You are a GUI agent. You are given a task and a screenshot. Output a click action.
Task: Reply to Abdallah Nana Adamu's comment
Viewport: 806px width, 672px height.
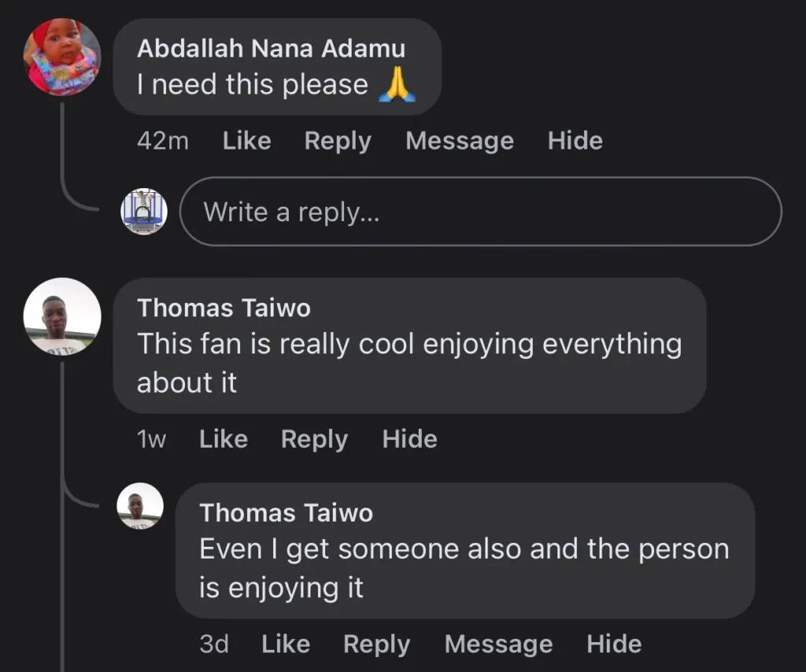[x=338, y=141]
